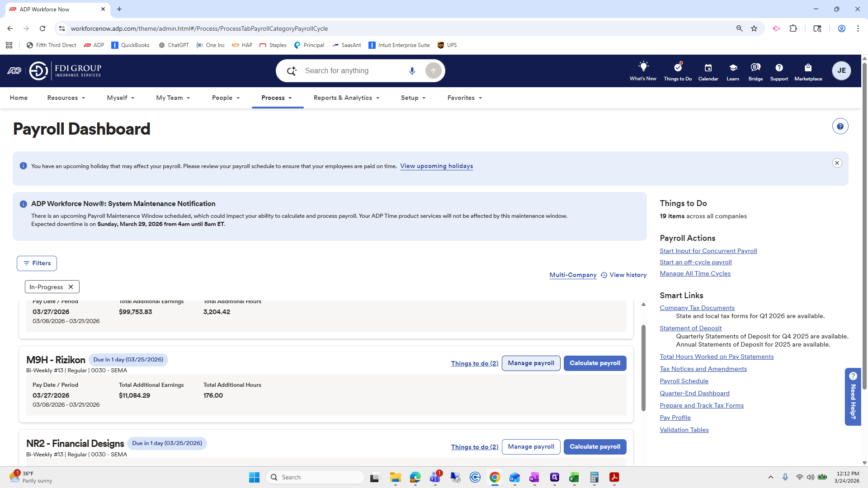
Task: Click Start an off-cycle payroll
Action: [695, 262]
